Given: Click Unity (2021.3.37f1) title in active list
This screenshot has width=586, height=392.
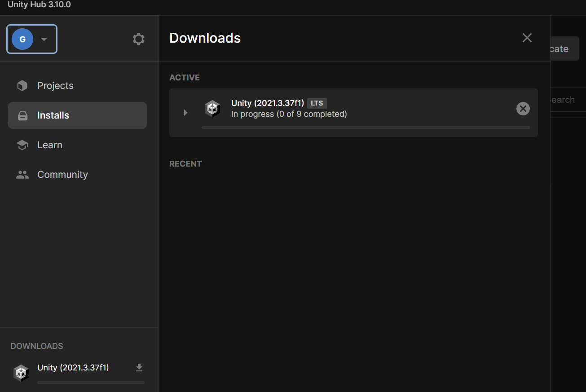Looking at the screenshot, I should [268, 103].
